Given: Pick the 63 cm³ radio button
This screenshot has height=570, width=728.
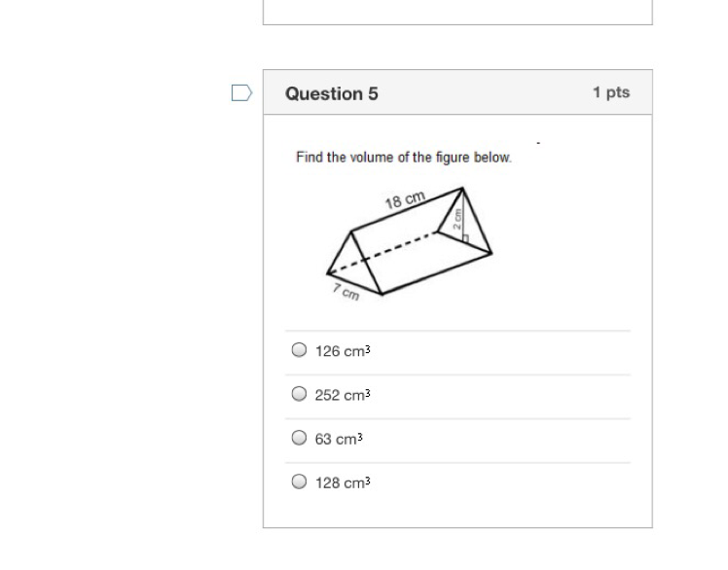Looking at the screenshot, I should click(299, 438).
